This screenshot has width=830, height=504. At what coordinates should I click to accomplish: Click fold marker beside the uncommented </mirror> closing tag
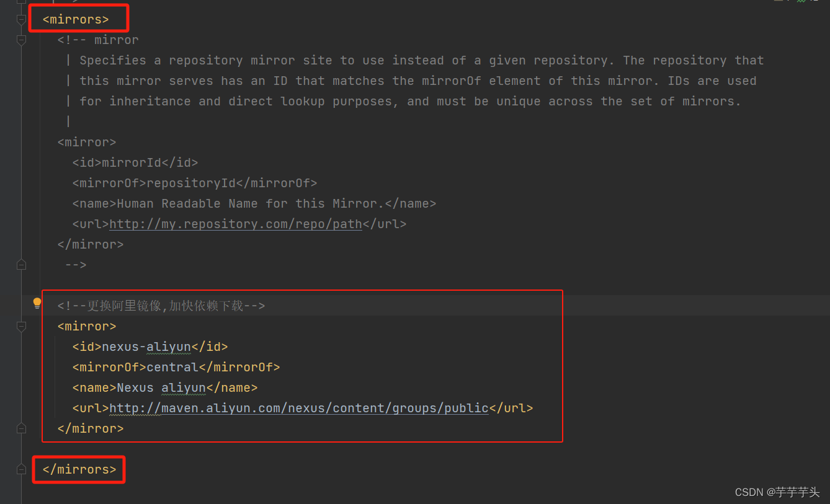21,428
